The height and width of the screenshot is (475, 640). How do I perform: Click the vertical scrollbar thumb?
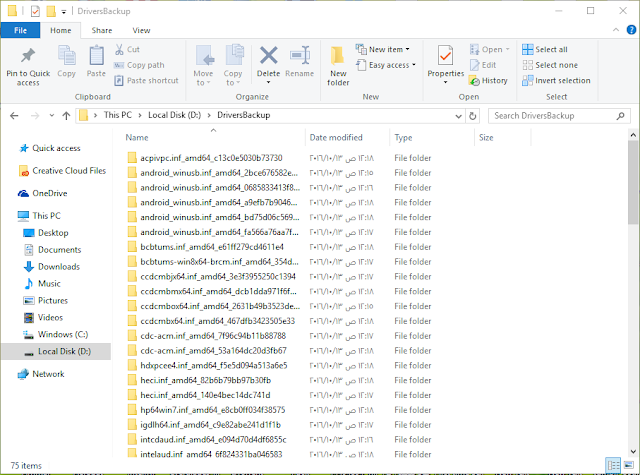coord(633,182)
